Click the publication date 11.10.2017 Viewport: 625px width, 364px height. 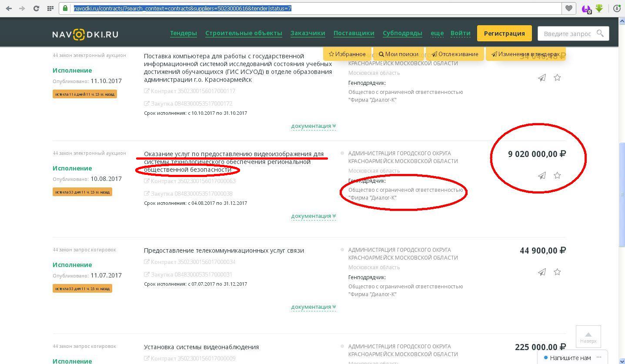[106, 81]
